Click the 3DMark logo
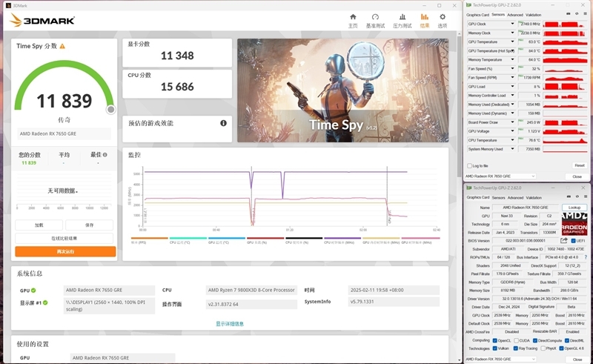Screen dimensions: 593x364 tap(42, 21)
